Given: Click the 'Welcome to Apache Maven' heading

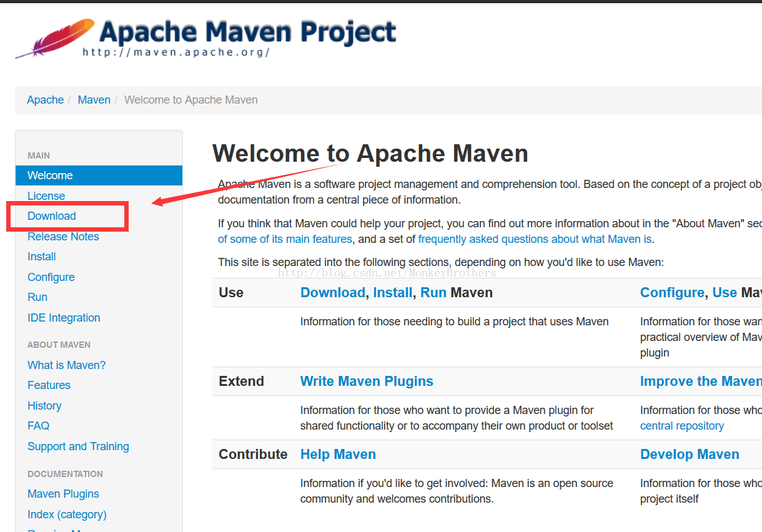Looking at the screenshot, I should click(x=370, y=154).
